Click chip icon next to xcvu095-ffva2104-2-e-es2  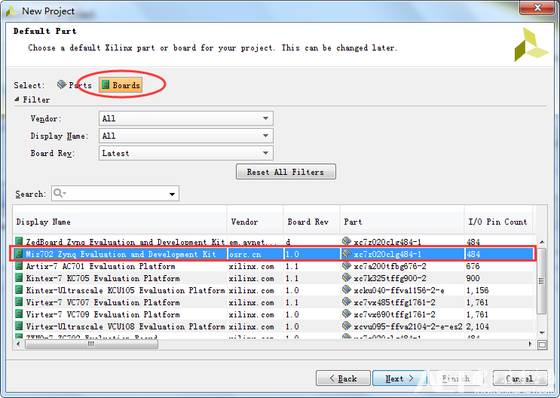pyautogui.click(x=346, y=326)
